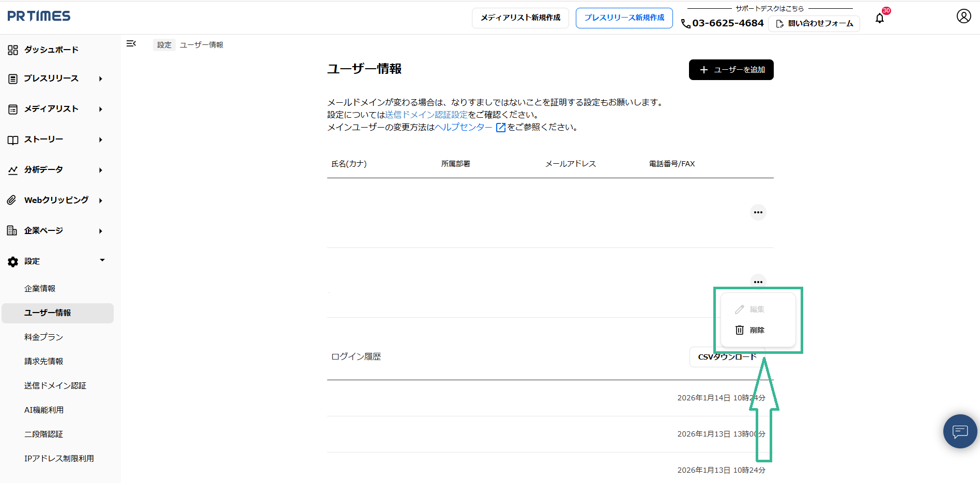Expand the メディアリスト submenu chevron
This screenshot has width=980, height=483.
coord(101,108)
